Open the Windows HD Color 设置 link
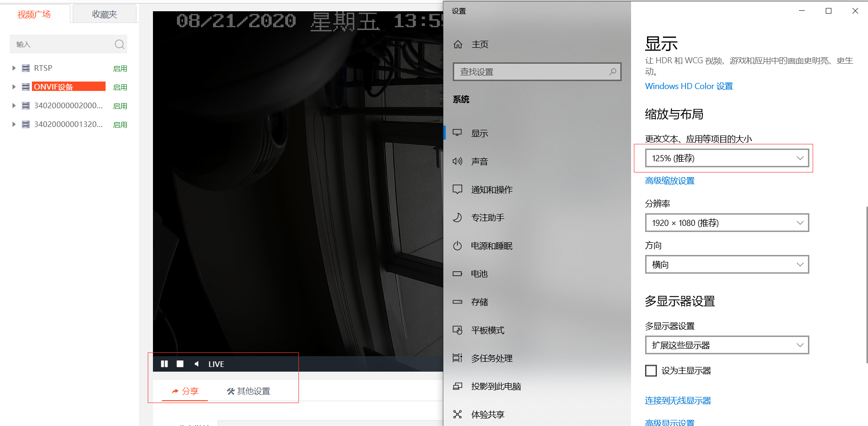 (x=689, y=86)
